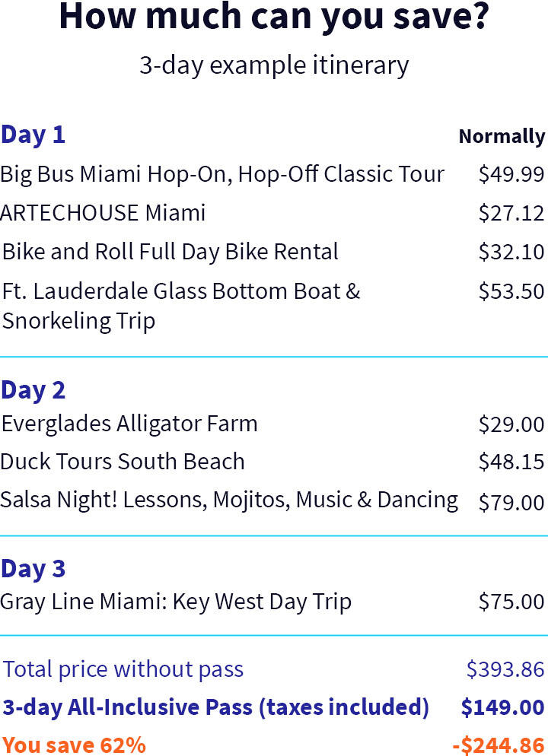Select Duck Tours South Beach

123,462
